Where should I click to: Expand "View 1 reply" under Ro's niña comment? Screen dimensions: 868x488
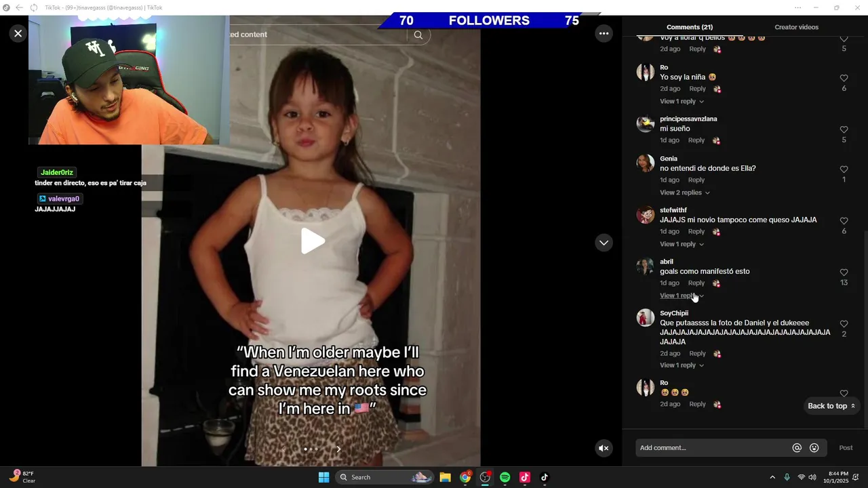pos(682,101)
